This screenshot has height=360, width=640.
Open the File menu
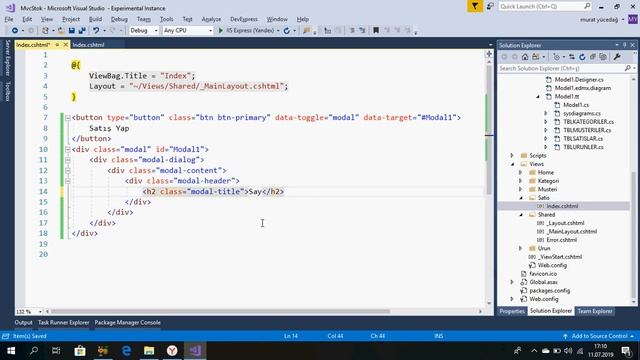[9, 19]
